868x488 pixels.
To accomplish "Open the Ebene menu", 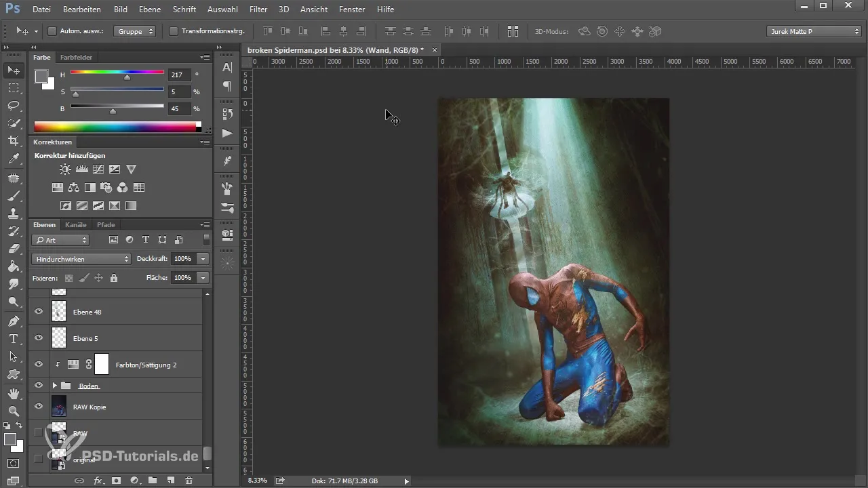I will pos(149,9).
